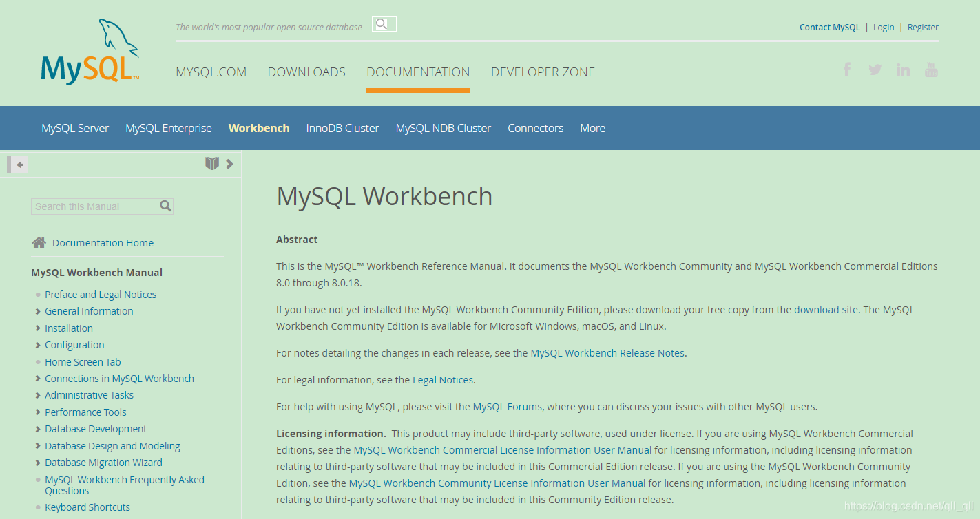Open Administrative Tasks chapter

click(89, 395)
